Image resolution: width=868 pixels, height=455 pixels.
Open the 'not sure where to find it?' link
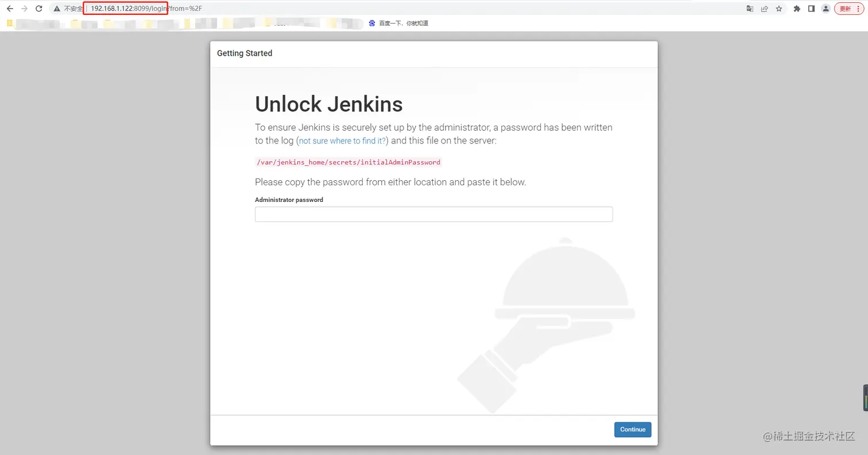(343, 141)
